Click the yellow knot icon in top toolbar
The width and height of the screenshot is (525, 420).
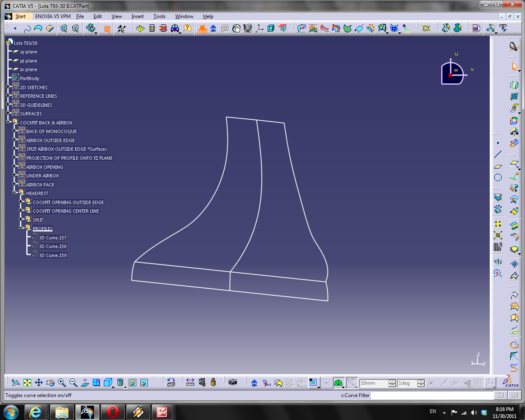(x=426, y=28)
